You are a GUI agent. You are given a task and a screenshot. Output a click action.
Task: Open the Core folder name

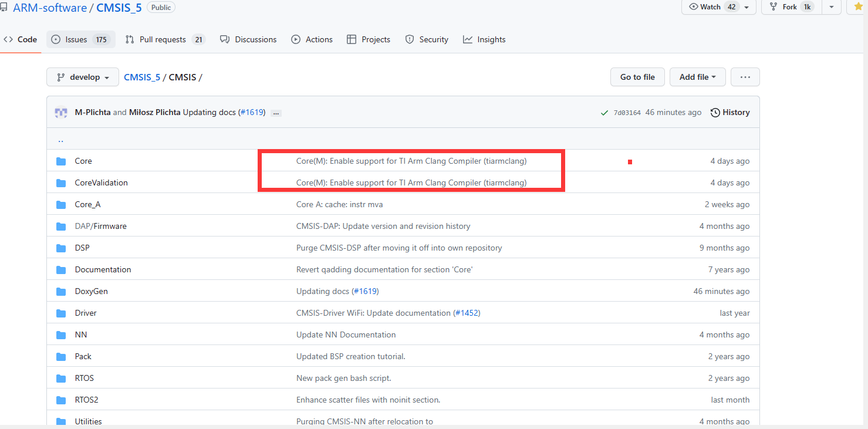pos(83,161)
